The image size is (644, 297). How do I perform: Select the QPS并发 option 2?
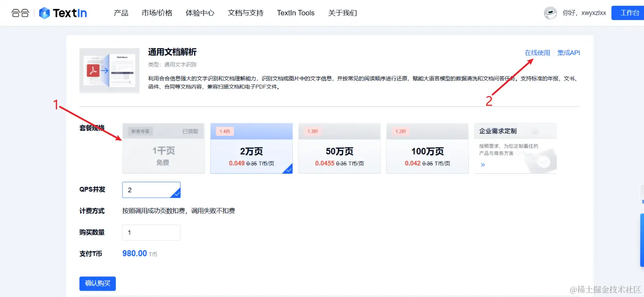click(x=152, y=190)
